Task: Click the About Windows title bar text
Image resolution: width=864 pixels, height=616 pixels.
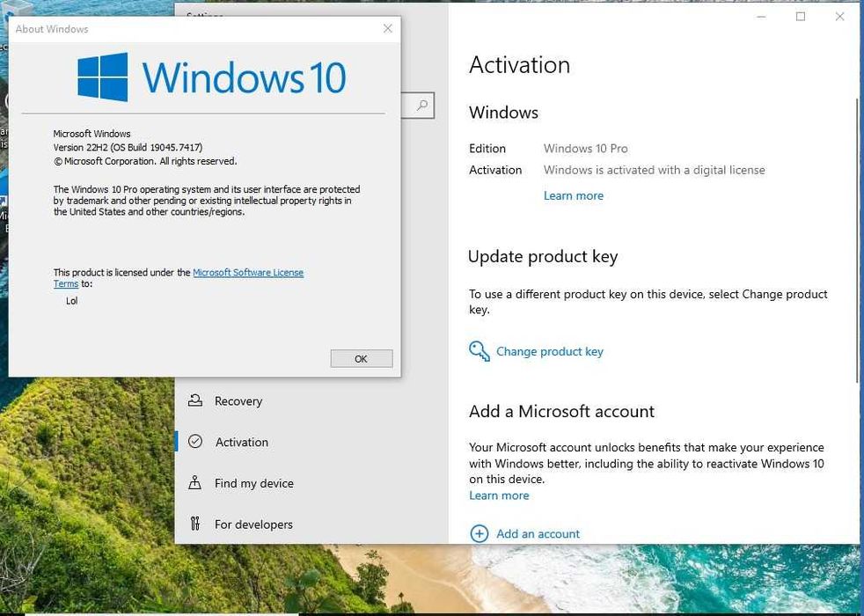Action: tap(52, 29)
